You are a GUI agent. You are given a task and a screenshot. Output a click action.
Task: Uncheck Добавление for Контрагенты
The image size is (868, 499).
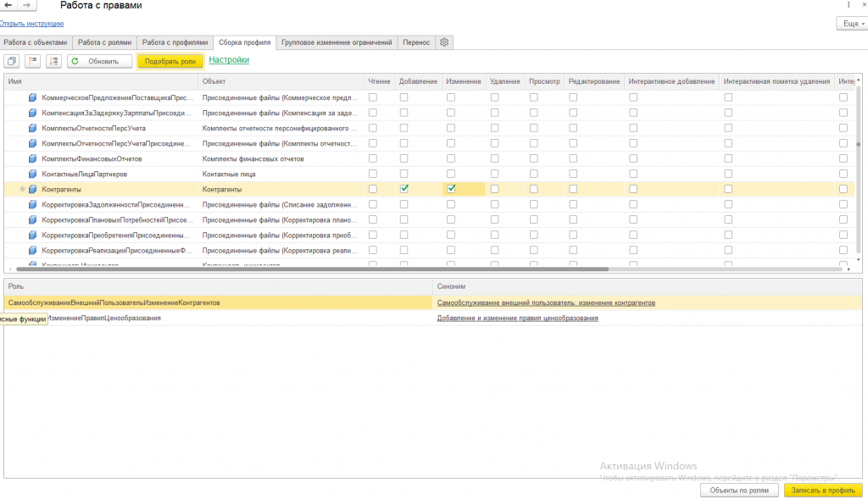(404, 189)
